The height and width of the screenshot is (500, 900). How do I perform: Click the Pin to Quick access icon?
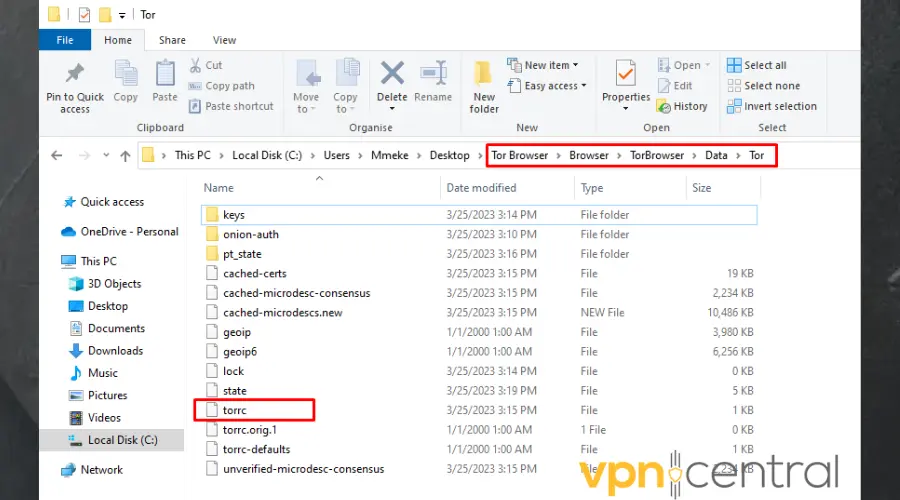click(75, 76)
